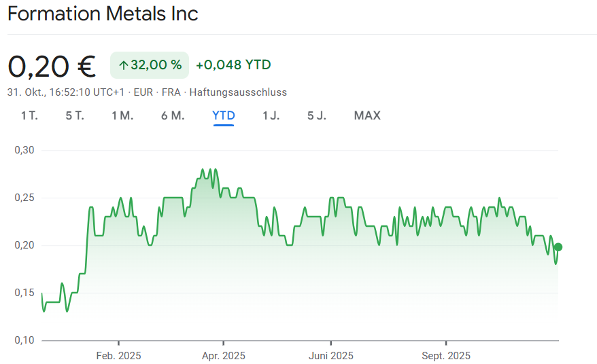
Task: Click the +0,048 YTD change text
Action: click(233, 65)
